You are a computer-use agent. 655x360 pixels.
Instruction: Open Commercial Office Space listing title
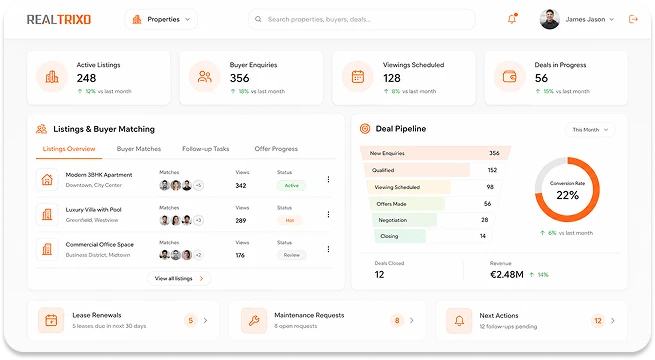pyautogui.click(x=100, y=245)
